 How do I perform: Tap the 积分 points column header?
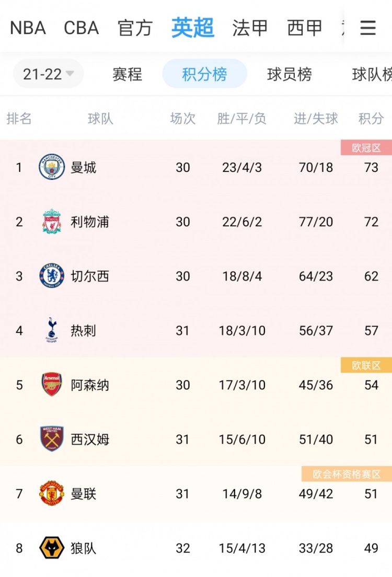(x=371, y=119)
